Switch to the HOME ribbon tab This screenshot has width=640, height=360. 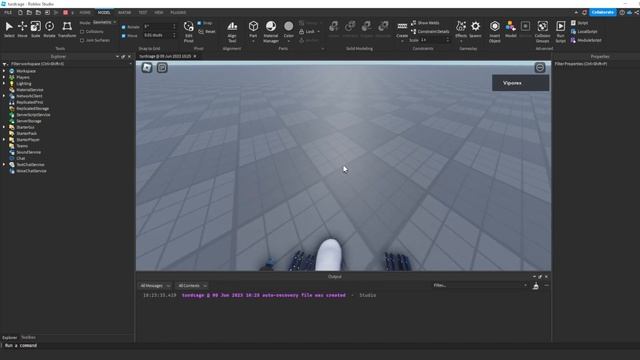(x=85, y=13)
